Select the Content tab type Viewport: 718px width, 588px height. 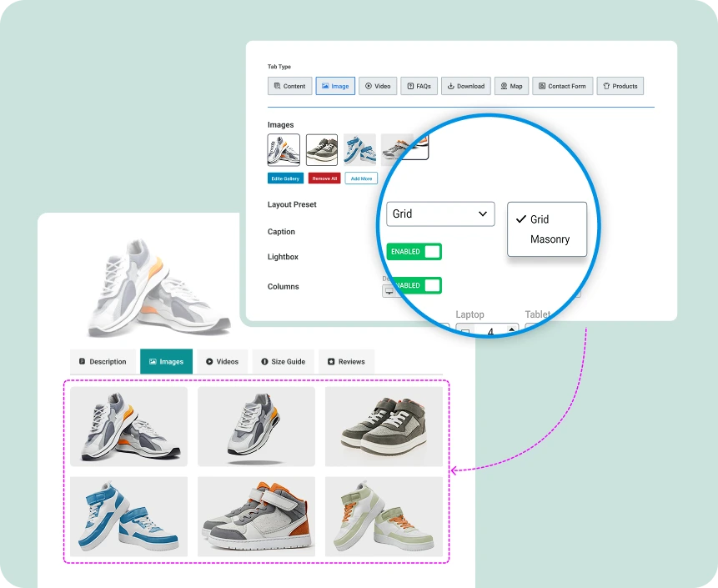click(x=289, y=86)
